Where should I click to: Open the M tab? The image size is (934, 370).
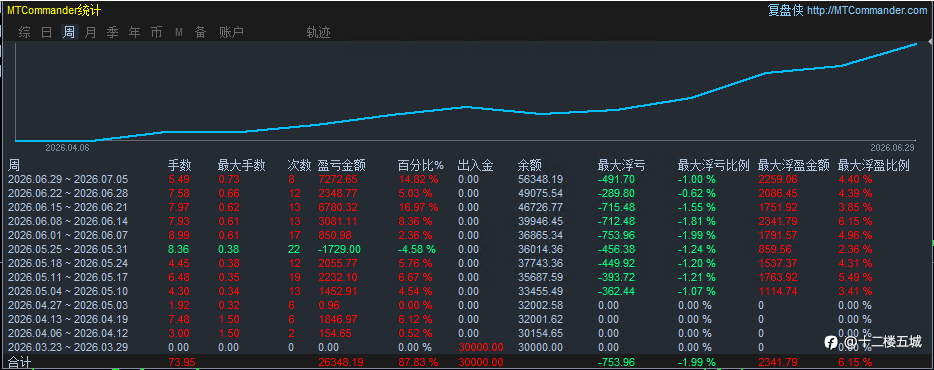tap(179, 33)
